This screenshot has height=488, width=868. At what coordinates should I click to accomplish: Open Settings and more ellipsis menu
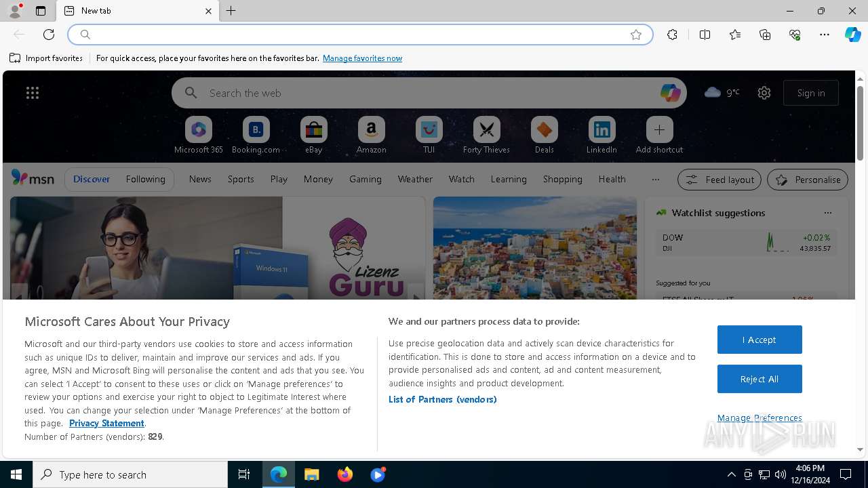tap(825, 35)
